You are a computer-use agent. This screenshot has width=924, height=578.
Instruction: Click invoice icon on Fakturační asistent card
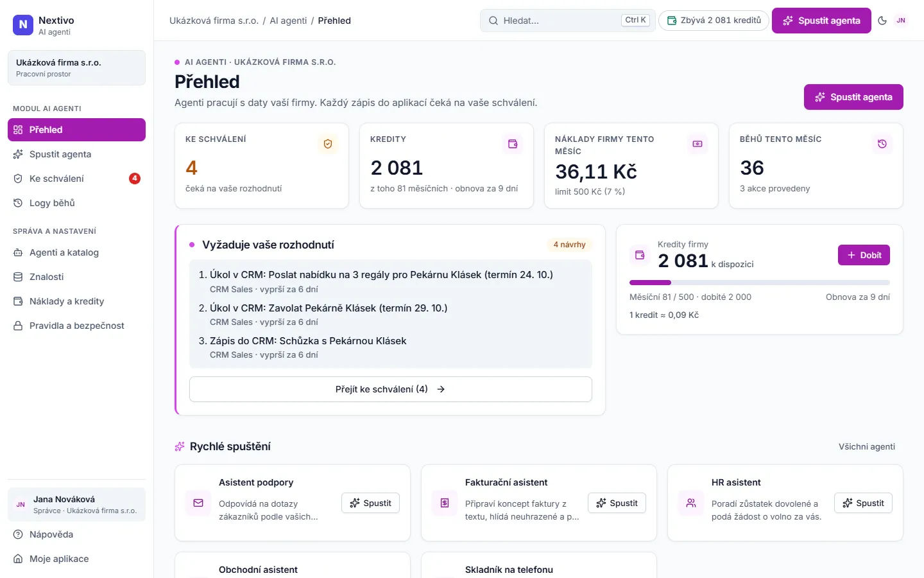(x=445, y=503)
